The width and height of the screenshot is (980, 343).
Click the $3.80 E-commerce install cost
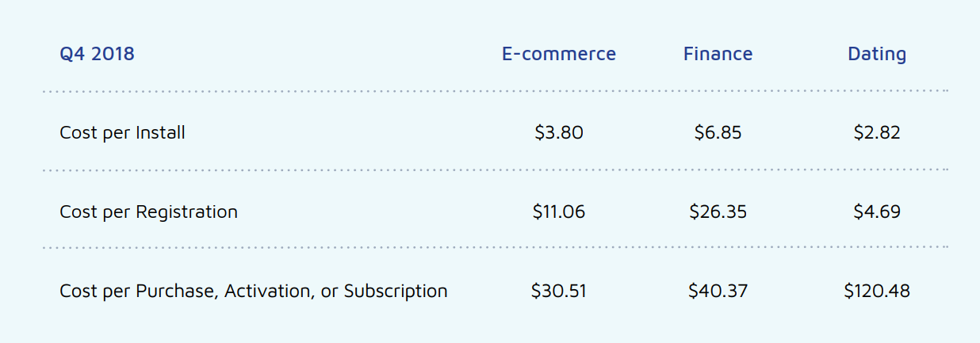pyautogui.click(x=558, y=132)
